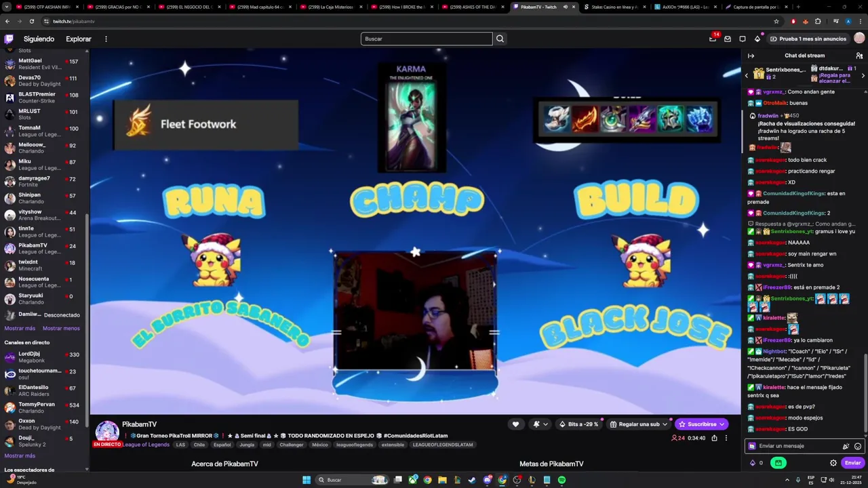The image size is (868, 488).
Task: Click the PikabamTV streamer avatar below video
Action: pos(107,432)
